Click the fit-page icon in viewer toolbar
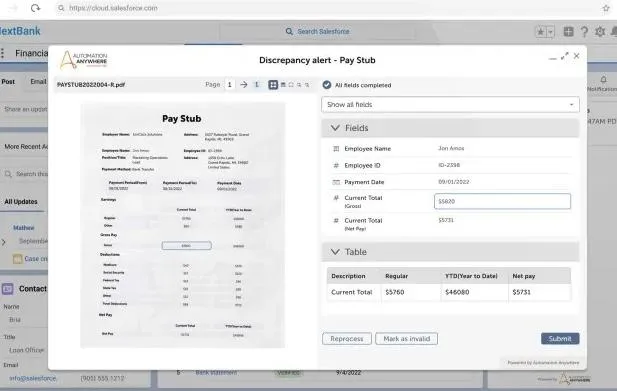617x391 pixels. (291, 85)
